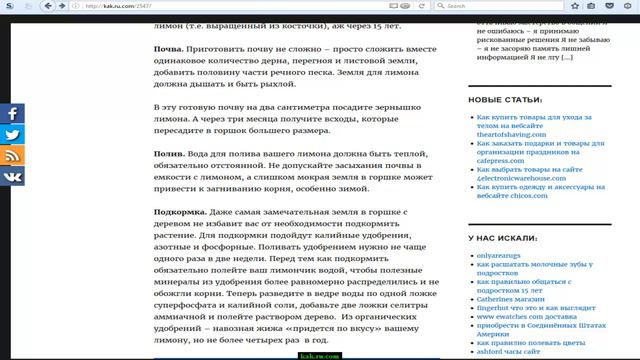The height and width of the screenshot is (360, 640).
Task: Click the rightmost toolbar icon after Pocket
Action: [628, 6]
